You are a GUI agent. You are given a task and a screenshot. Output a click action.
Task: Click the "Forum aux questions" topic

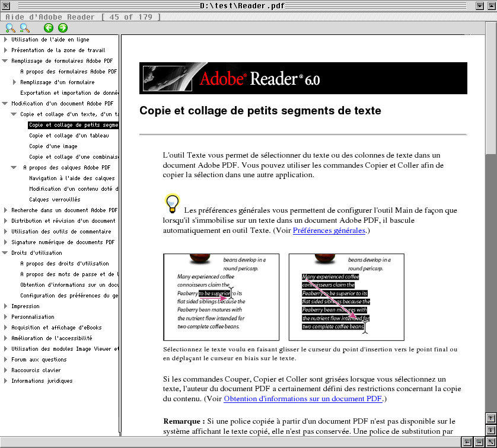(x=39, y=360)
